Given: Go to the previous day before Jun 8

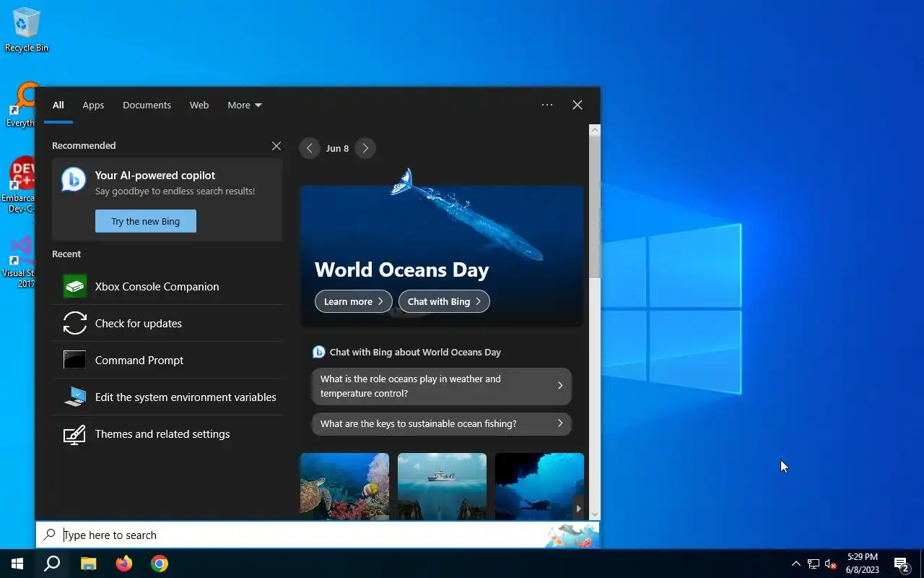Looking at the screenshot, I should pyautogui.click(x=310, y=148).
